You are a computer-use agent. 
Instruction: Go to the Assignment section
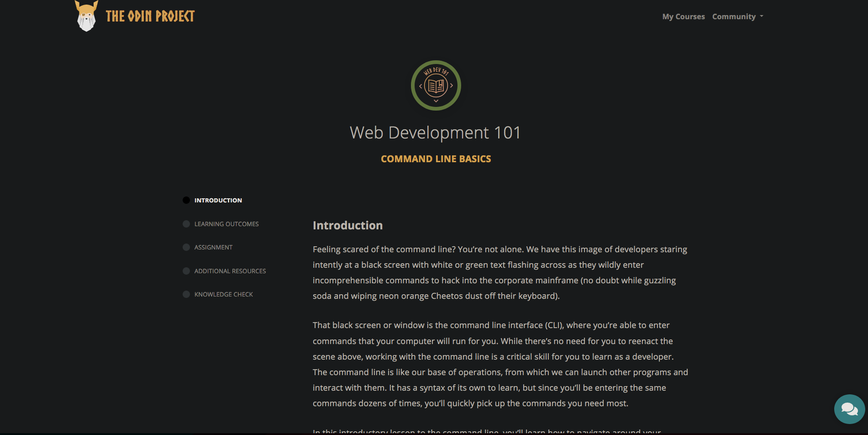tap(213, 247)
